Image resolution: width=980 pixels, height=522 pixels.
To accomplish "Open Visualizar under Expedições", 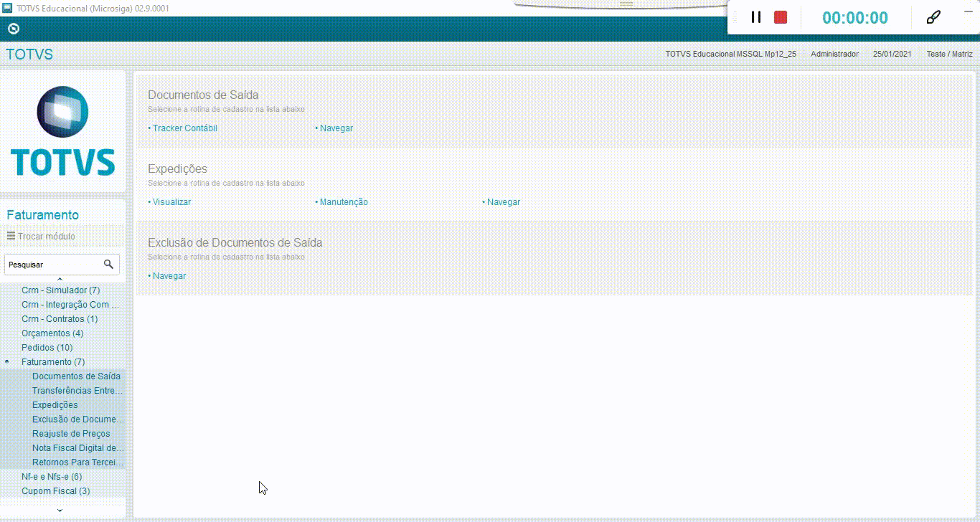I will pyautogui.click(x=170, y=202).
